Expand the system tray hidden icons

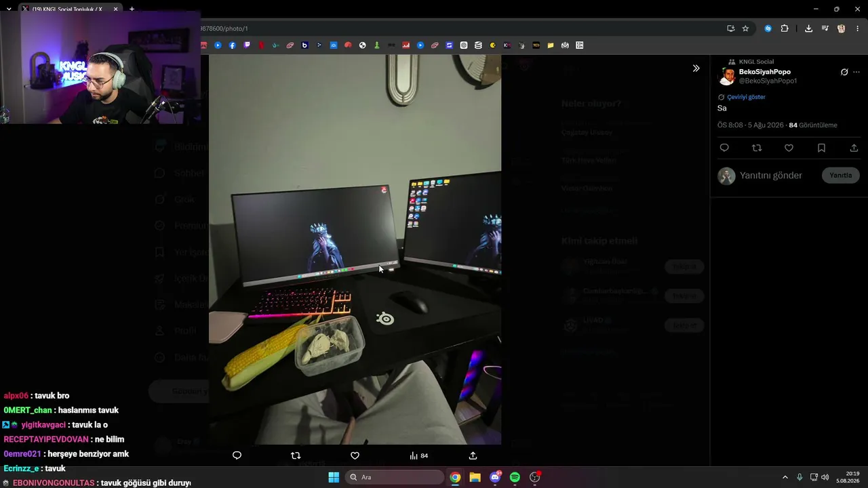[x=785, y=477]
